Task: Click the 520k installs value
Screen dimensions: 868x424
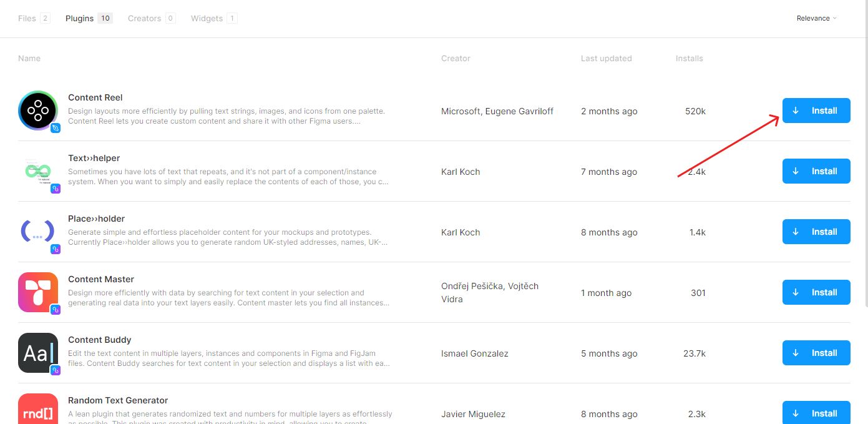Action: (x=695, y=111)
